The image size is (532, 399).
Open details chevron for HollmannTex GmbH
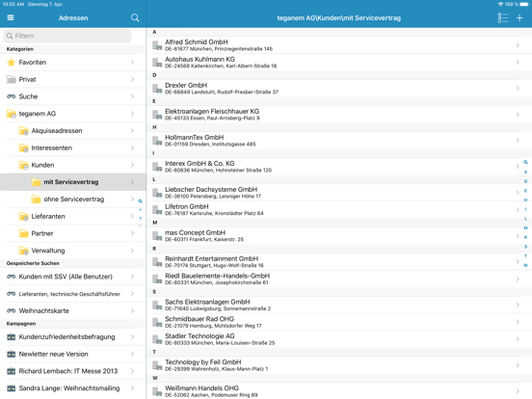tap(518, 141)
